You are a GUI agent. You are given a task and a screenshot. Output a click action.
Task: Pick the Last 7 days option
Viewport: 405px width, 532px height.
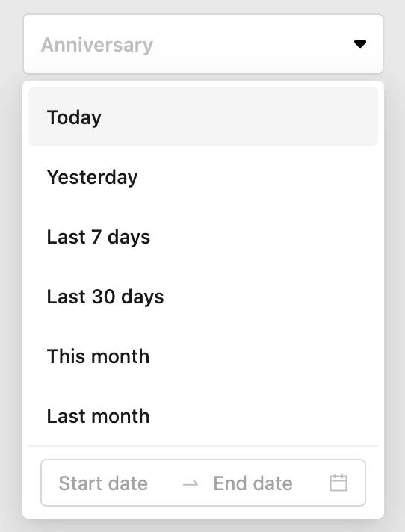pos(203,236)
